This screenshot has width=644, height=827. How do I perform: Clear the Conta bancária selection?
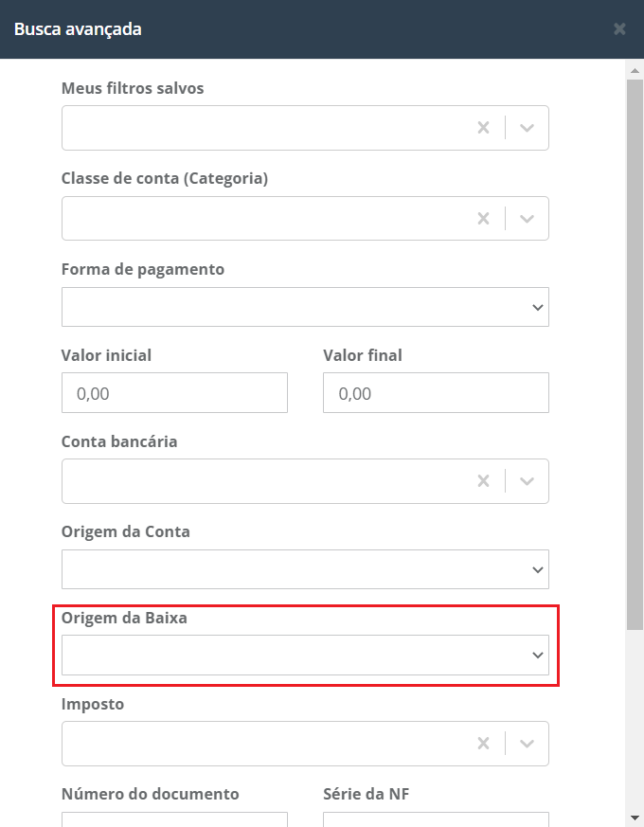pos(483,481)
